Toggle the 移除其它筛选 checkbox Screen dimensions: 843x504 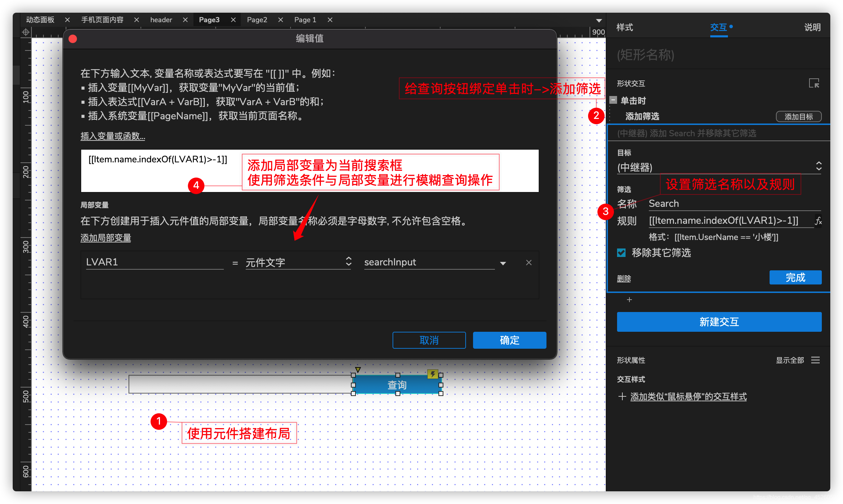pos(621,253)
